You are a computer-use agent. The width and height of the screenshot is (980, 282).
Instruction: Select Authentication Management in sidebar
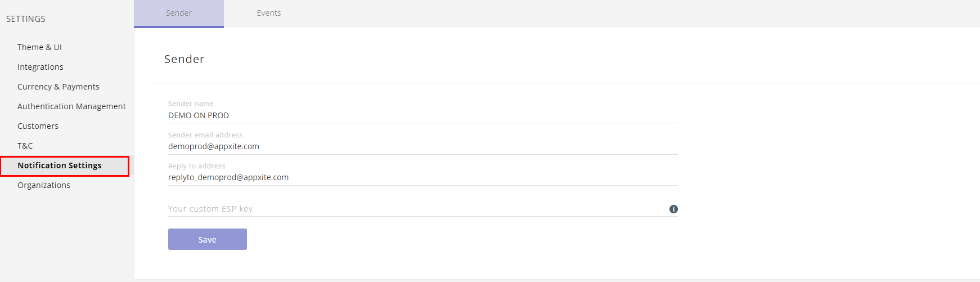coord(71,106)
